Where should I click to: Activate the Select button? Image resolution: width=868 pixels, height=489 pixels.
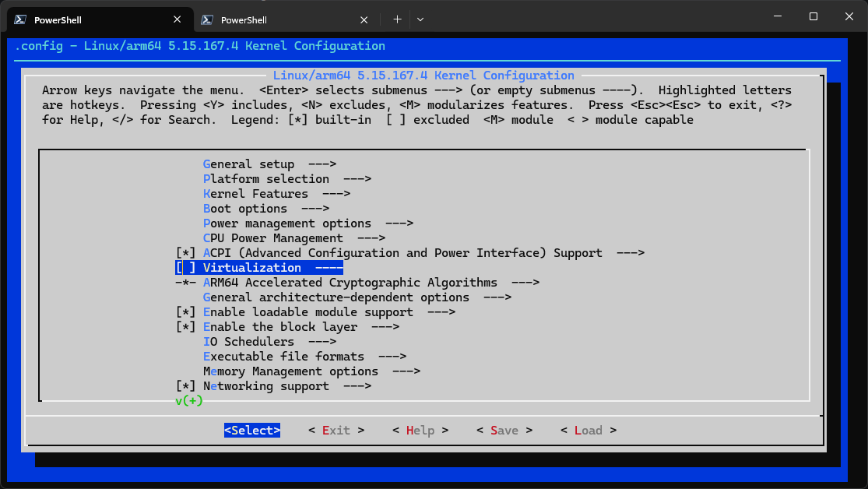click(x=251, y=430)
